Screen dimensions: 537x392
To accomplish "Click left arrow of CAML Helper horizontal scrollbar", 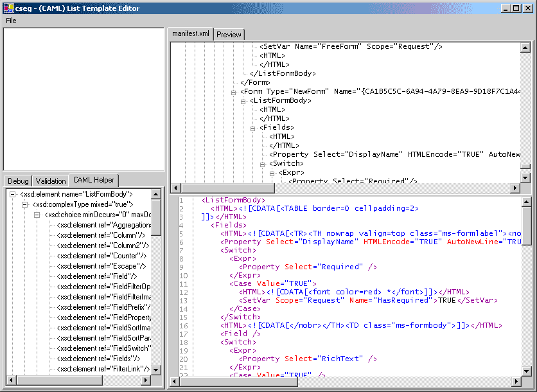I will (x=12, y=380).
